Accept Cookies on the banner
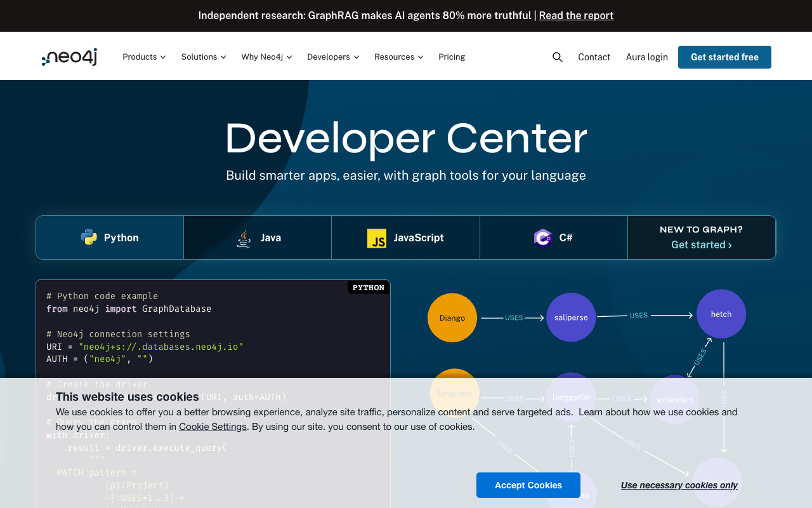The image size is (812, 508). click(528, 485)
